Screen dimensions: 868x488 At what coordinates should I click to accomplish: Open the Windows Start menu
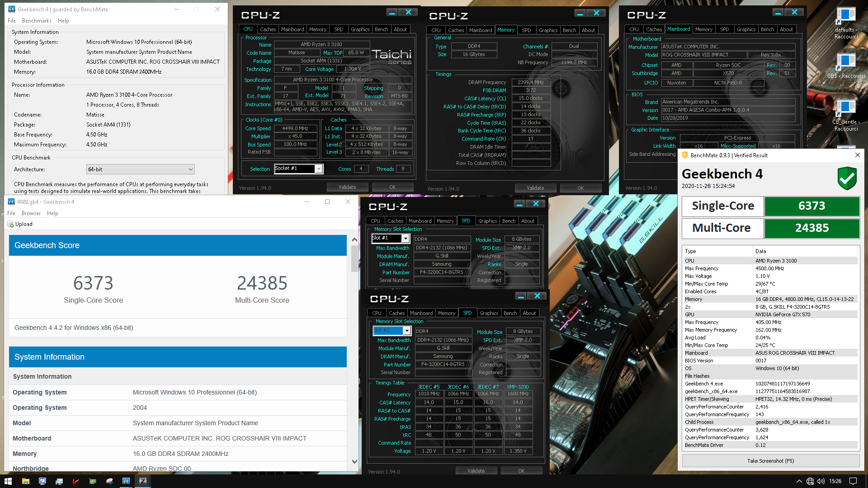coord(8,481)
